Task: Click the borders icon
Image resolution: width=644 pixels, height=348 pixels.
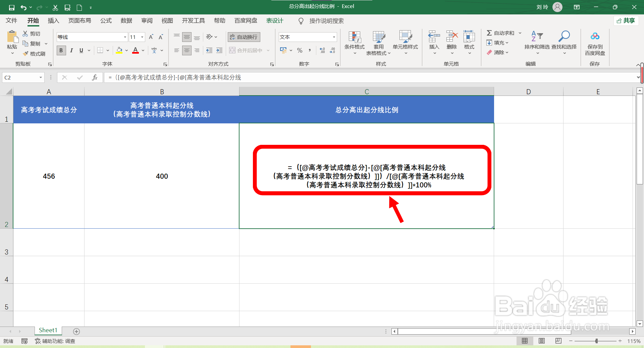Action: [x=100, y=50]
